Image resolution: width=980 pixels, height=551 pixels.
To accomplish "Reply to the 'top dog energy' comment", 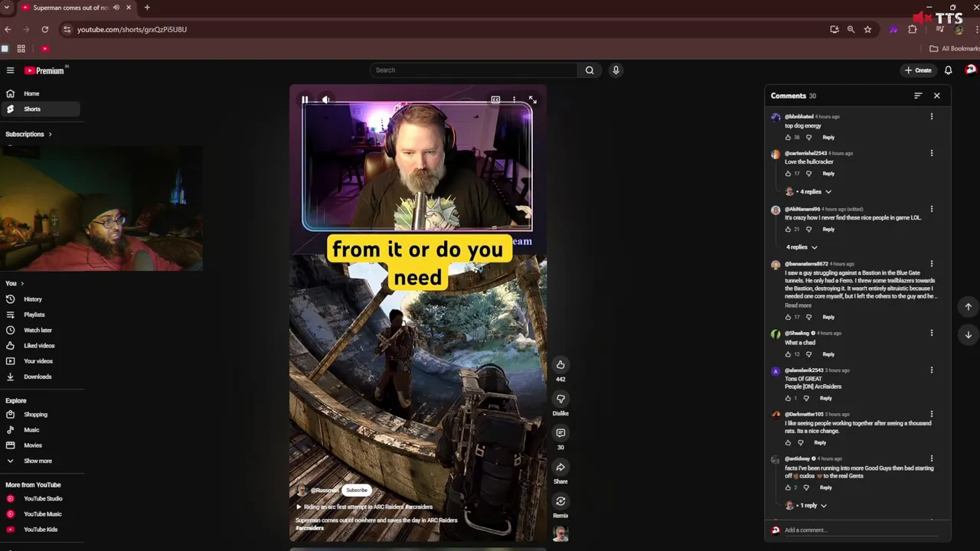I will coord(828,137).
